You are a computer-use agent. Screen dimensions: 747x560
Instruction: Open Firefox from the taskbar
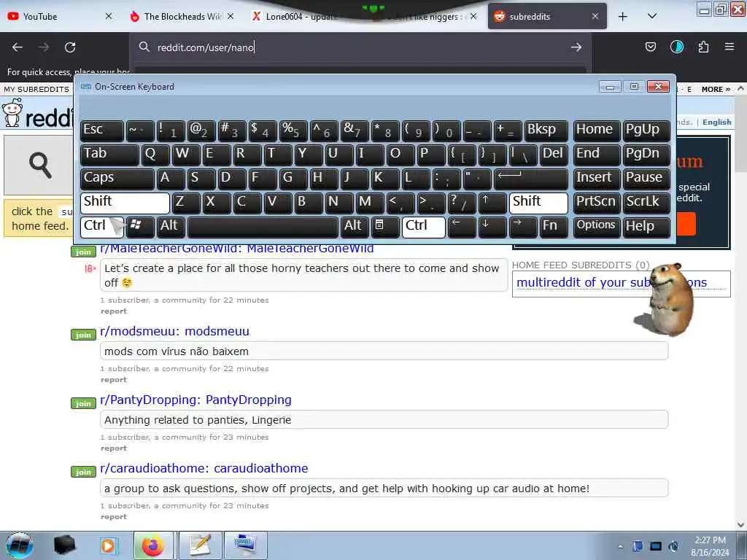(153, 545)
